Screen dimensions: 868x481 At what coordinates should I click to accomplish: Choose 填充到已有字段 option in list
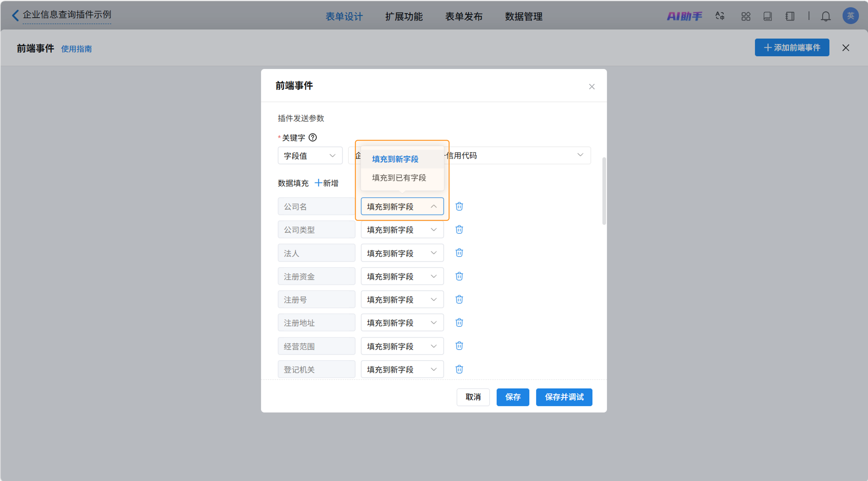[x=399, y=177]
